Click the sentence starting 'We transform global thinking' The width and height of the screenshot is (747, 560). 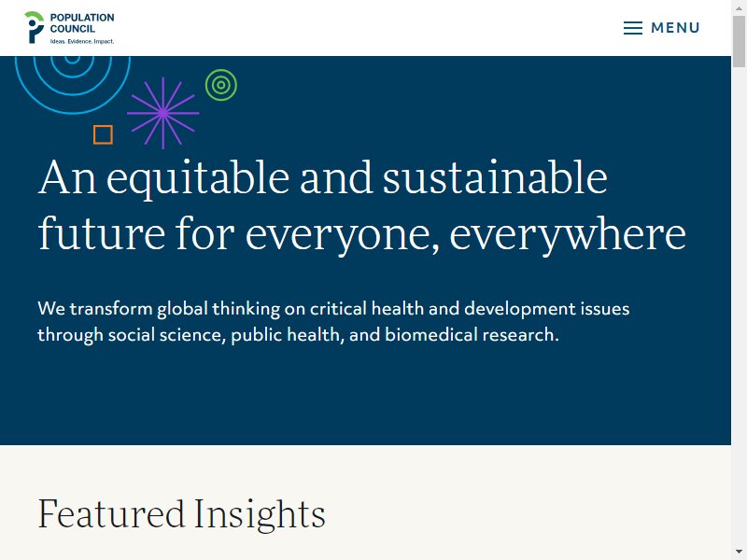point(333,309)
